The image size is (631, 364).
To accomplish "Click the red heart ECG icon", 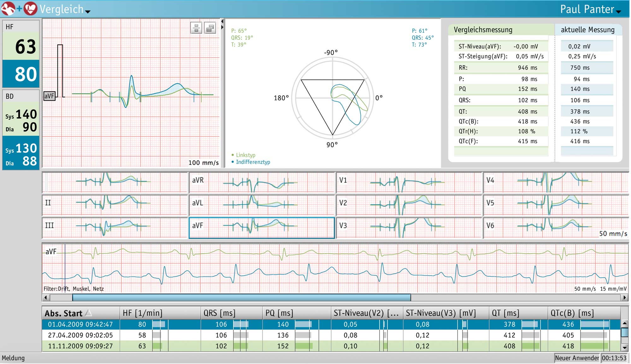I will coord(30,8).
